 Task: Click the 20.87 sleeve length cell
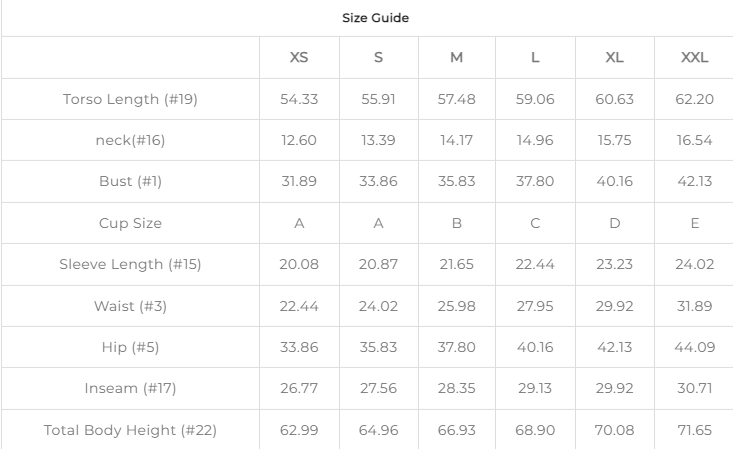[x=379, y=264]
